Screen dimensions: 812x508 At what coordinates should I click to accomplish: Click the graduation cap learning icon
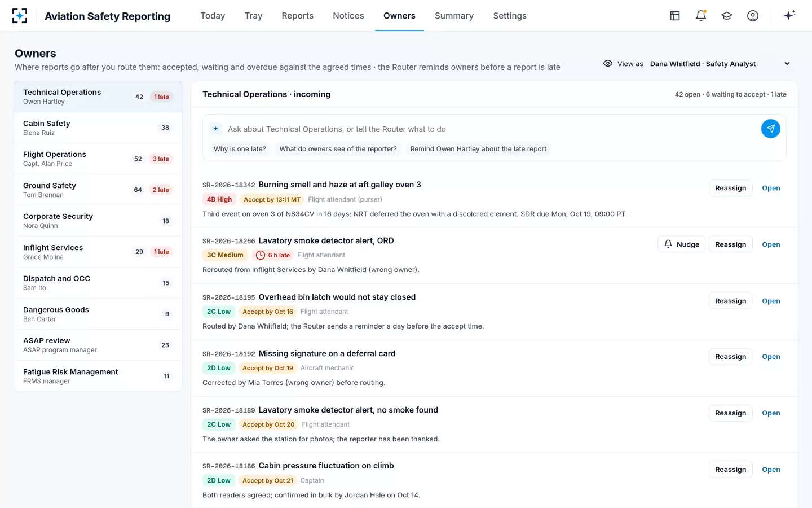[727, 16]
